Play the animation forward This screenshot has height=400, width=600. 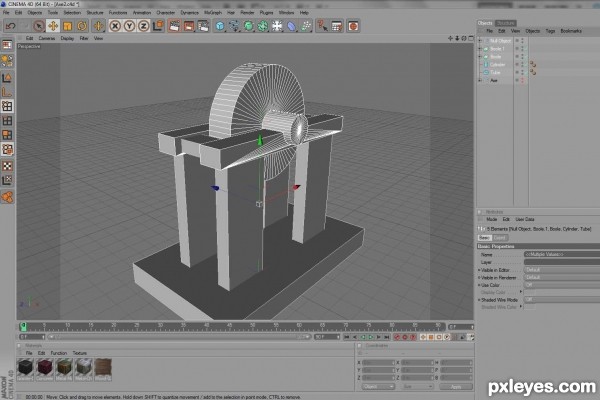pos(370,337)
